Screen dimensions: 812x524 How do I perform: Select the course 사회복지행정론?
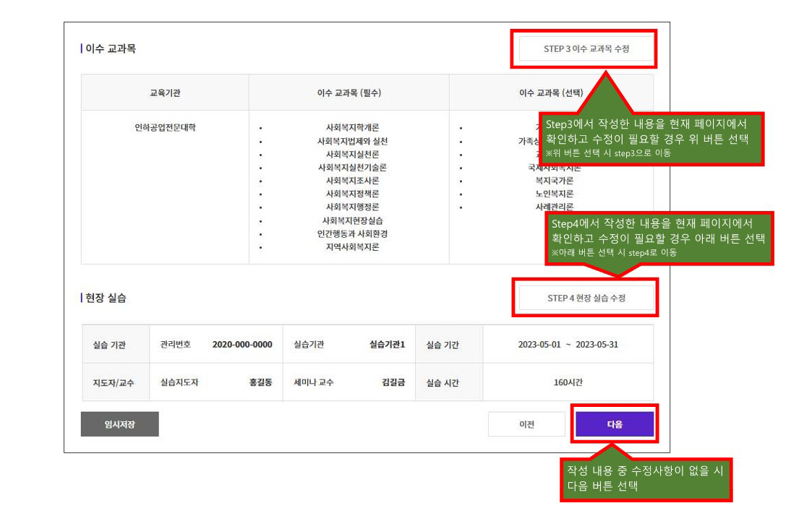352,207
